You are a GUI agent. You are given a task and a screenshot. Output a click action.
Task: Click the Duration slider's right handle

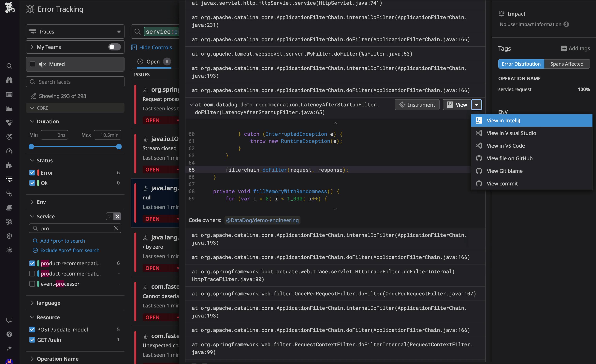[119, 146]
